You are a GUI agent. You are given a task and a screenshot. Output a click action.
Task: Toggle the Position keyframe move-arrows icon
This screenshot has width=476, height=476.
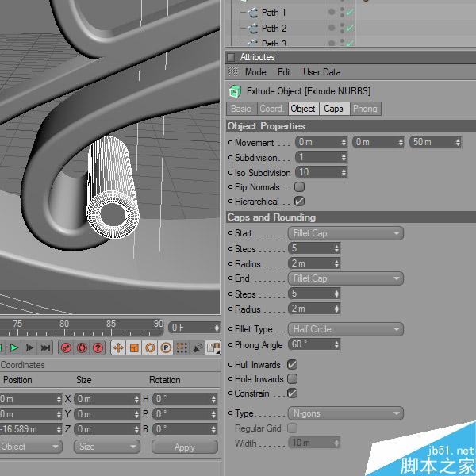coord(118,347)
